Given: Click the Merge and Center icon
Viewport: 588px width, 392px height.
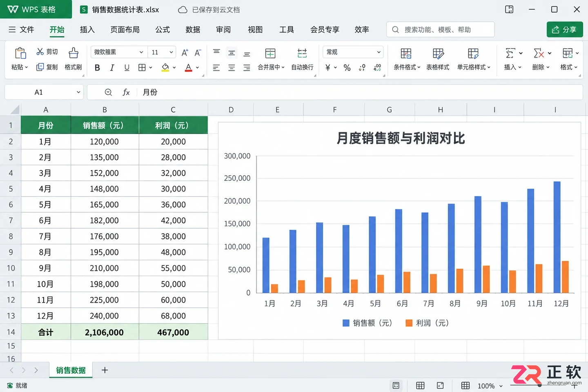Looking at the screenshot, I should point(270,53).
